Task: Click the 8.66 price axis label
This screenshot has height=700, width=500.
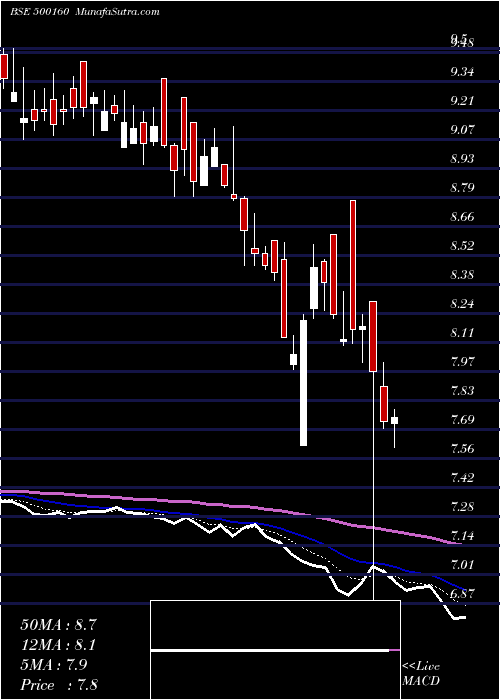Action: coord(462,217)
